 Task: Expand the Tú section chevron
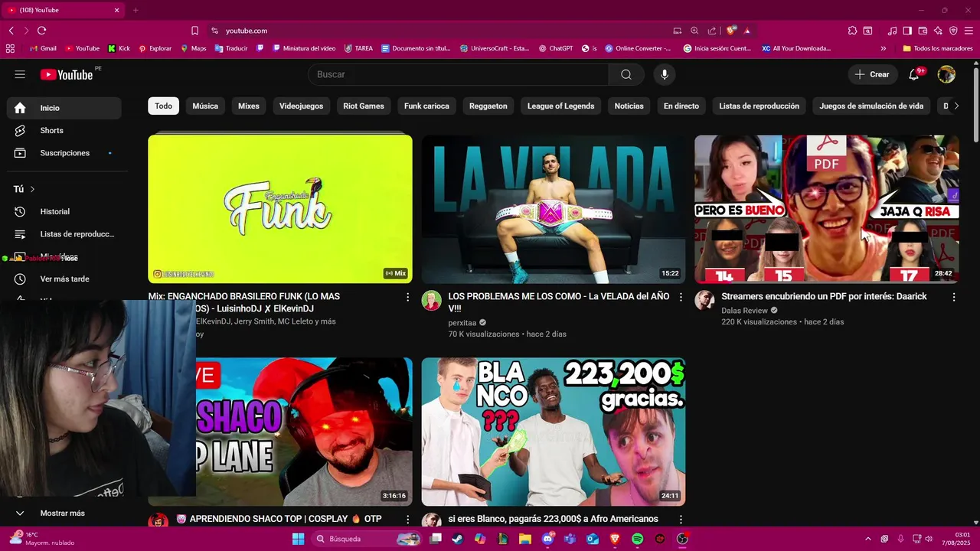pos(32,189)
